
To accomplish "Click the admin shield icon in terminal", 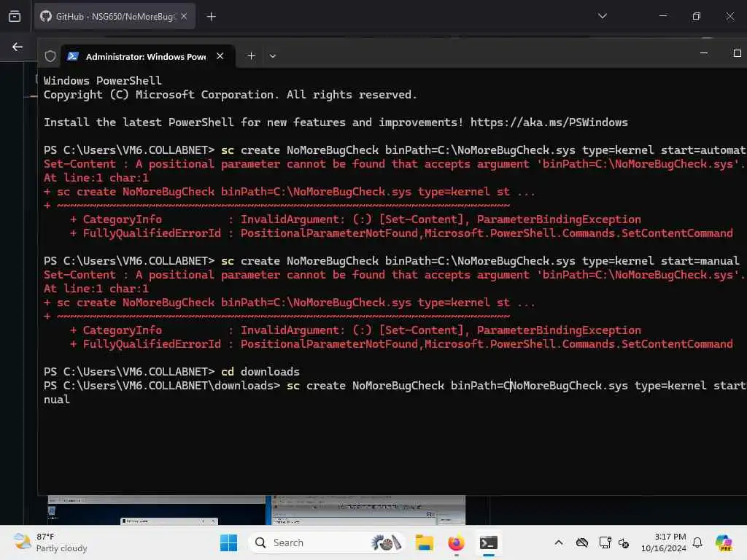I will [50, 56].
